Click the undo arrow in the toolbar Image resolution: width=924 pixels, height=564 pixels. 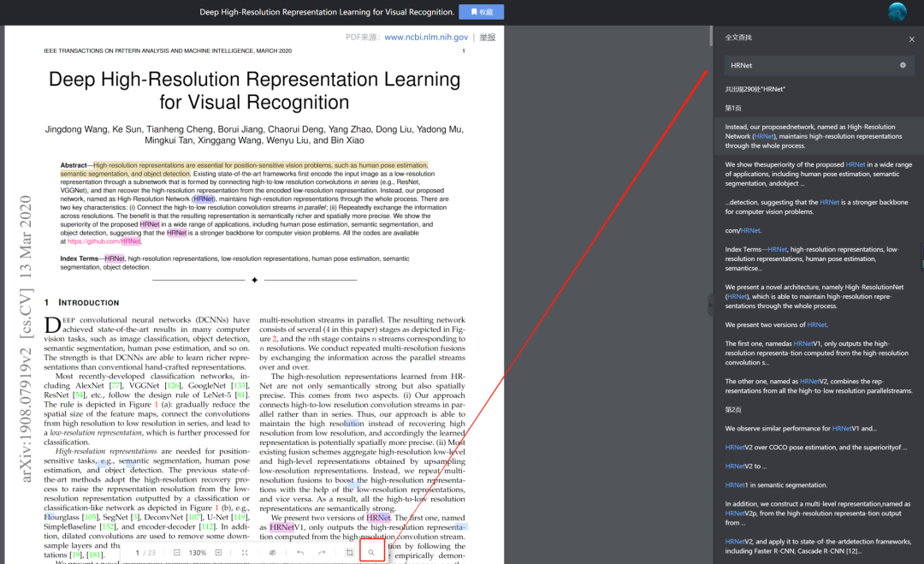pyautogui.click(x=300, y=553)
